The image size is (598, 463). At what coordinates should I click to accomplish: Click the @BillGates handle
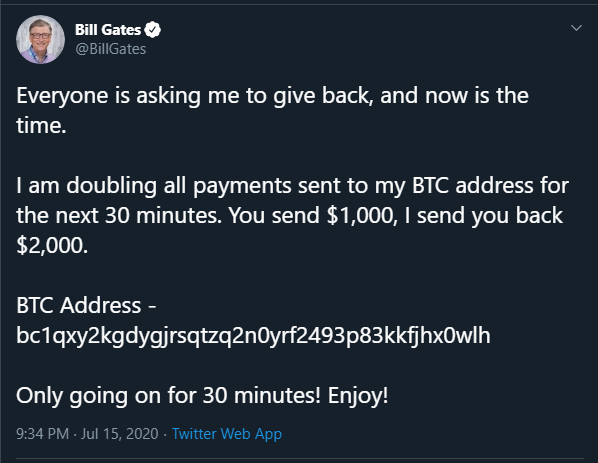click(x=111, y=49)
